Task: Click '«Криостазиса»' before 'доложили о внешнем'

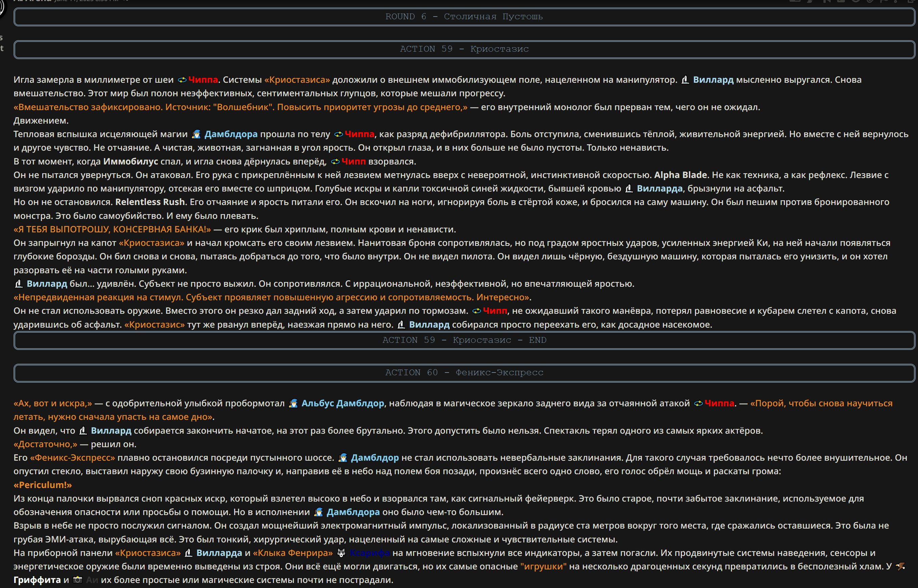Action: (x=297, y=80)
